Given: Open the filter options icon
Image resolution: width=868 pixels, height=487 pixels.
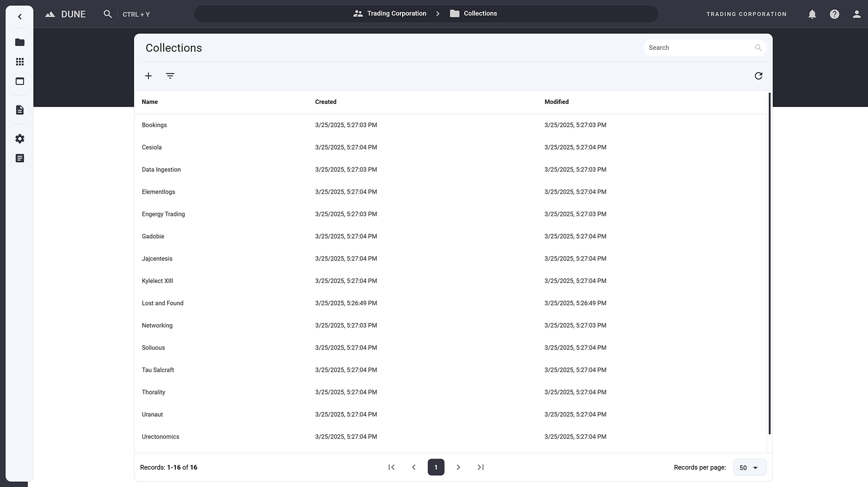Looking at the screenshot, I should pos(169,76).
